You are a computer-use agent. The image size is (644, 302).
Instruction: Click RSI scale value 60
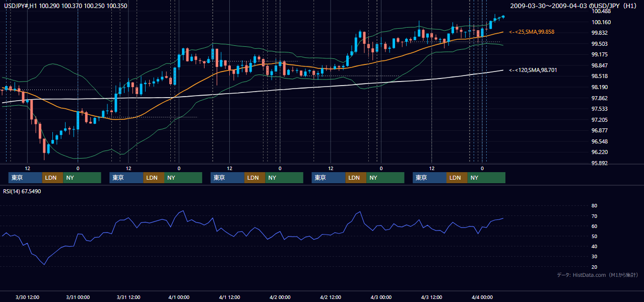[594, 226]
